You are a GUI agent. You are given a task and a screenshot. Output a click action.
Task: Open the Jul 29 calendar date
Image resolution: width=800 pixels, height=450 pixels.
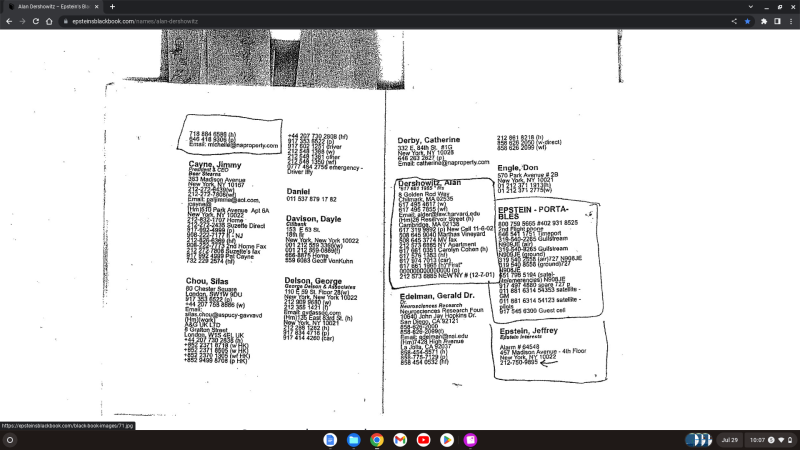[730, 440]
